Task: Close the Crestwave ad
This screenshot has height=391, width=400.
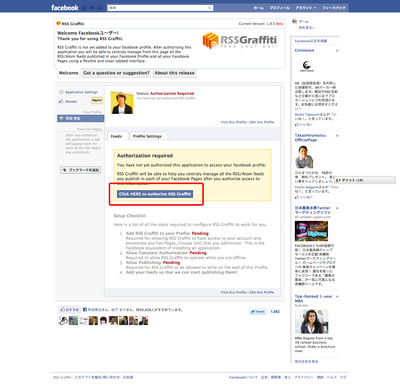Action: click(337, 51)
